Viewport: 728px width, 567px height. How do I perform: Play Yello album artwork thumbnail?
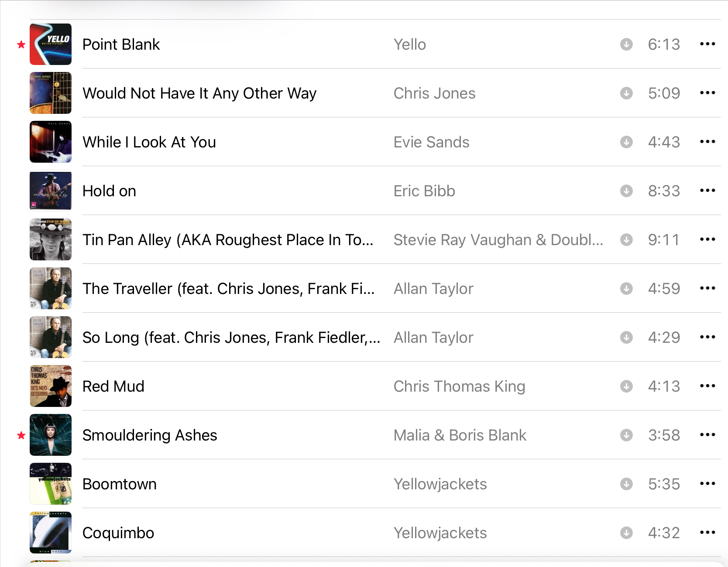tap(51, 44)
